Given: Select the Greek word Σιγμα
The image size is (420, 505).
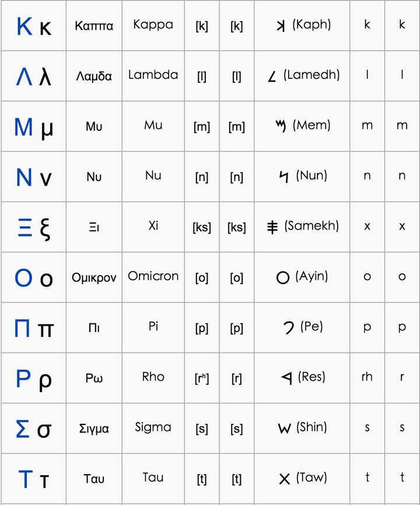Looking at the screenshot, I should (x=94, y=429).
